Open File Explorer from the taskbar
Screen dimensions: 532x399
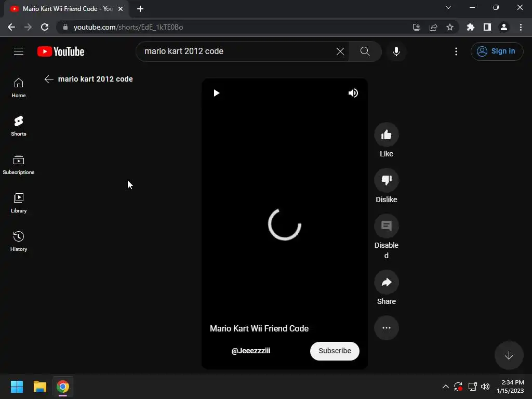[x=39, y=387]
